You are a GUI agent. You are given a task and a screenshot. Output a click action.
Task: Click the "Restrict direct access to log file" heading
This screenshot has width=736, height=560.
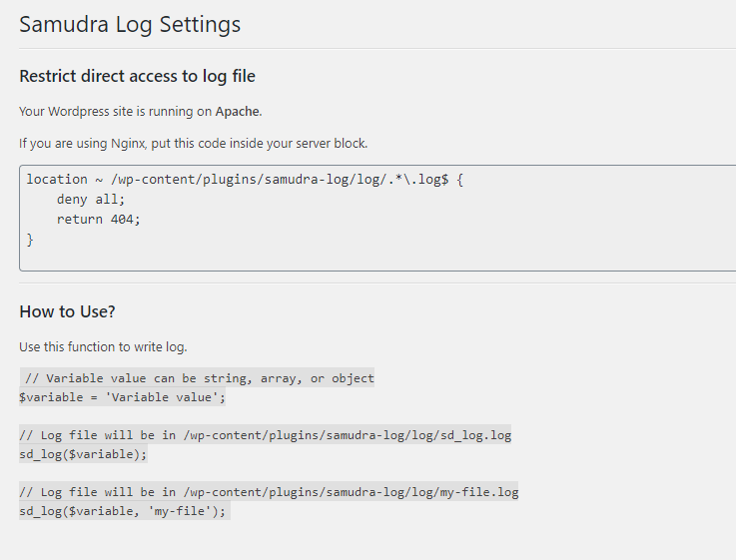pyautogui.click(x=138, y=76)
